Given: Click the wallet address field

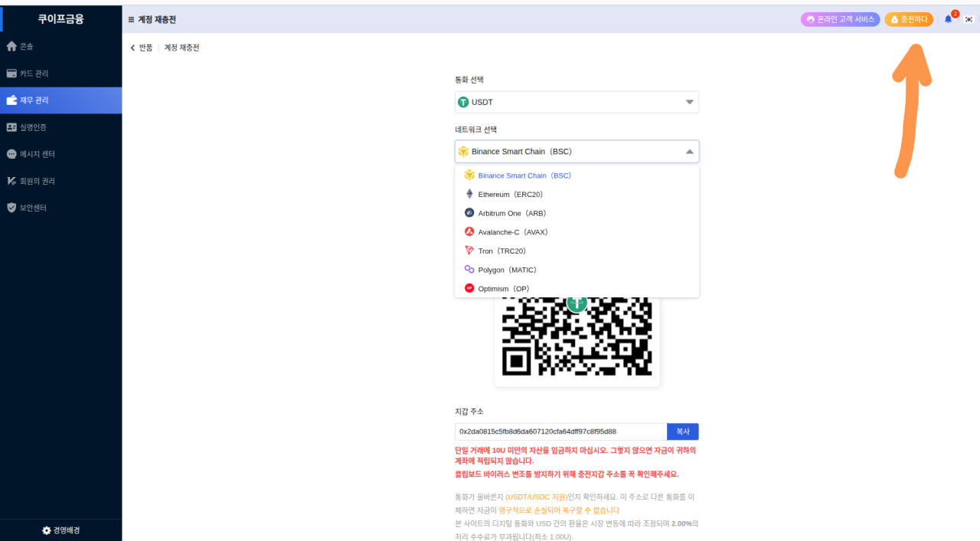Looking at the screenshot, I should (560, 431).
